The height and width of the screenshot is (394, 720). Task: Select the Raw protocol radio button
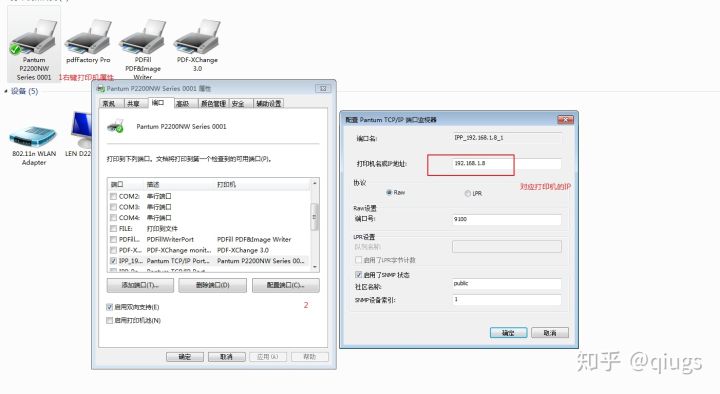point(389,192)
